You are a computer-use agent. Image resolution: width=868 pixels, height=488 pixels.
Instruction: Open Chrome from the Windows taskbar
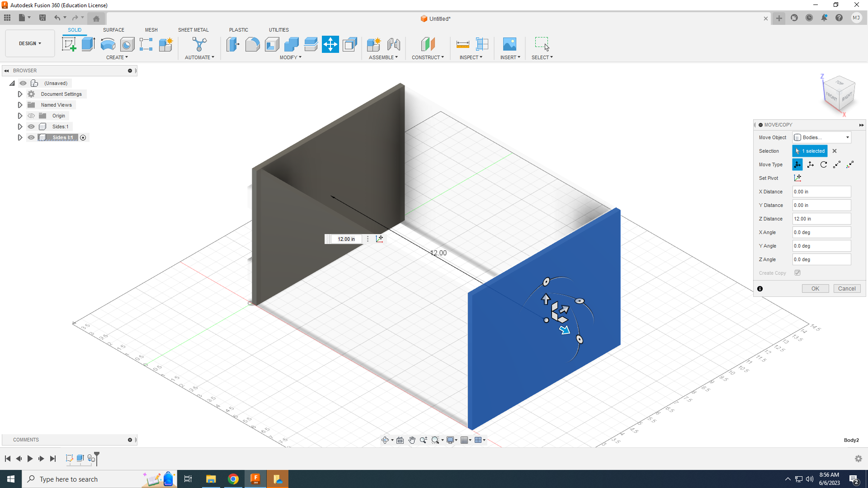(x=233, y=479)
